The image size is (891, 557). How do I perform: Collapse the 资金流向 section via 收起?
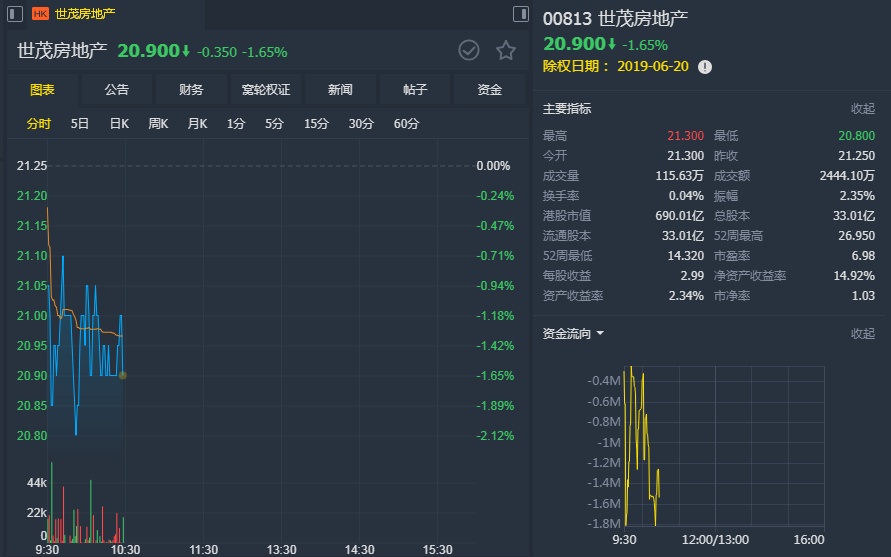coord(862,333)
